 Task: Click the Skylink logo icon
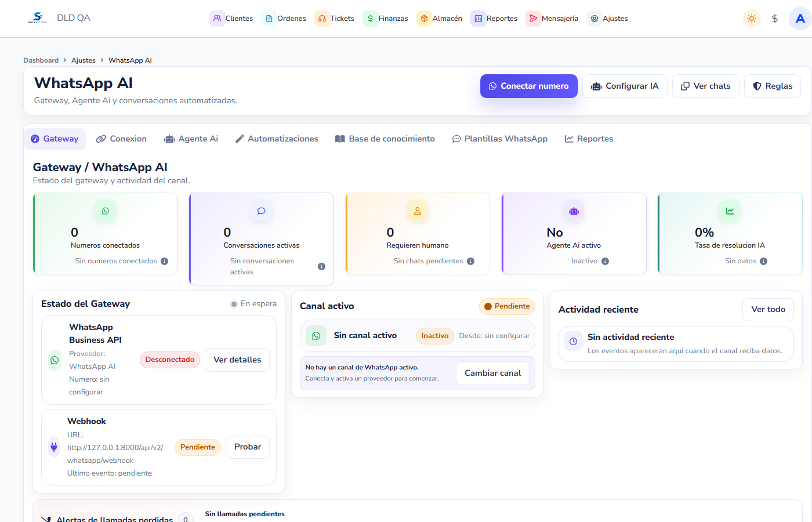click(x=37, y=18)
